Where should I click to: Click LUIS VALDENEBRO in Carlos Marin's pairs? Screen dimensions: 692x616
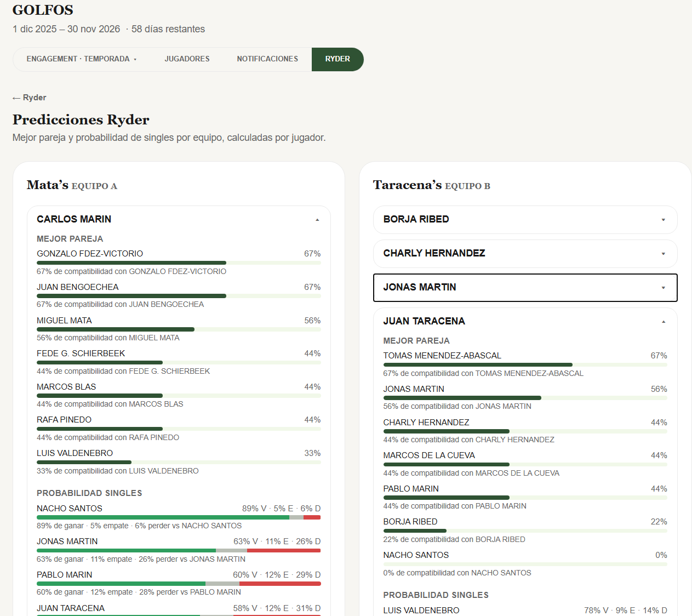pos(75,453)
